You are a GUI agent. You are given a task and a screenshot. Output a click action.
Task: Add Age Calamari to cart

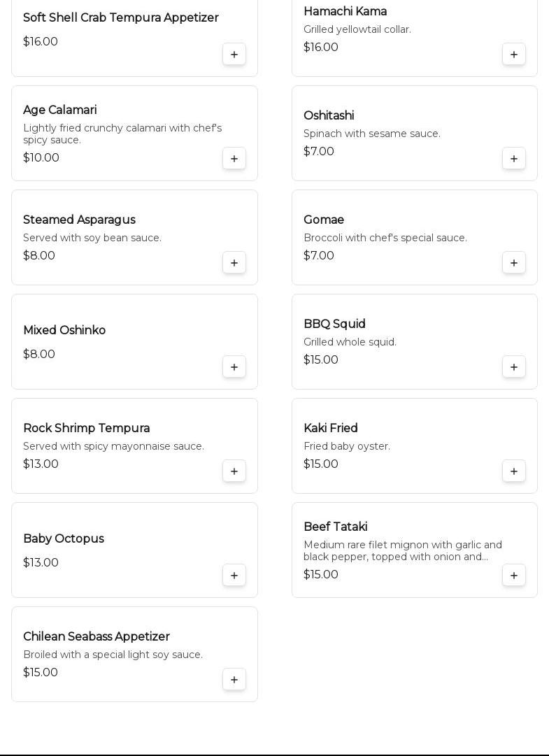(234, 159)
